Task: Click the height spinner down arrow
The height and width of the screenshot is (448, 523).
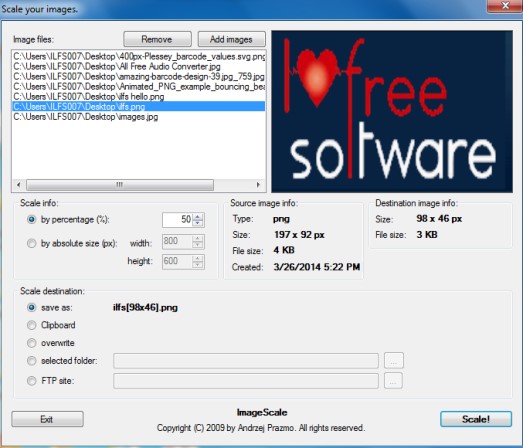Action: tap(198, 265)
